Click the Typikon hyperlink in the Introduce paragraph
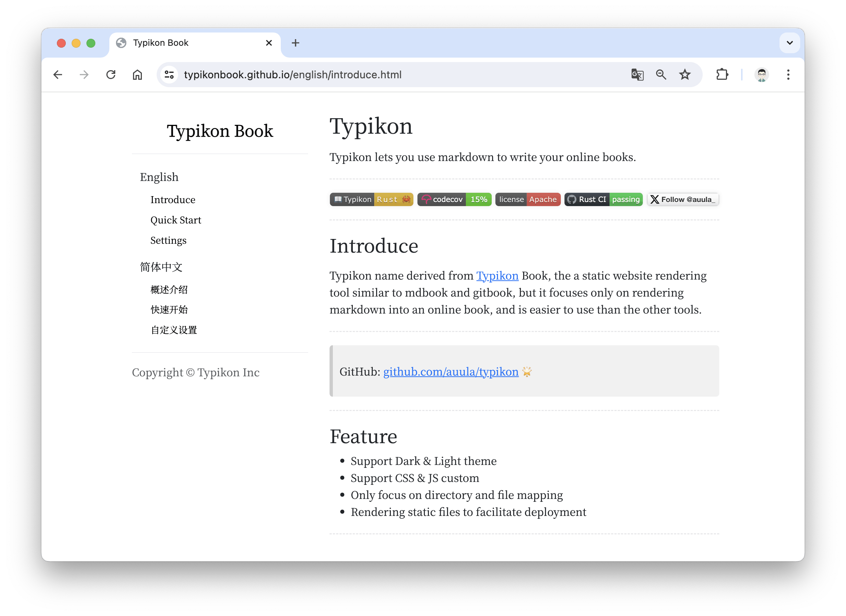The height and width of the screenshot is (616, 846). (x=497, y=276)
